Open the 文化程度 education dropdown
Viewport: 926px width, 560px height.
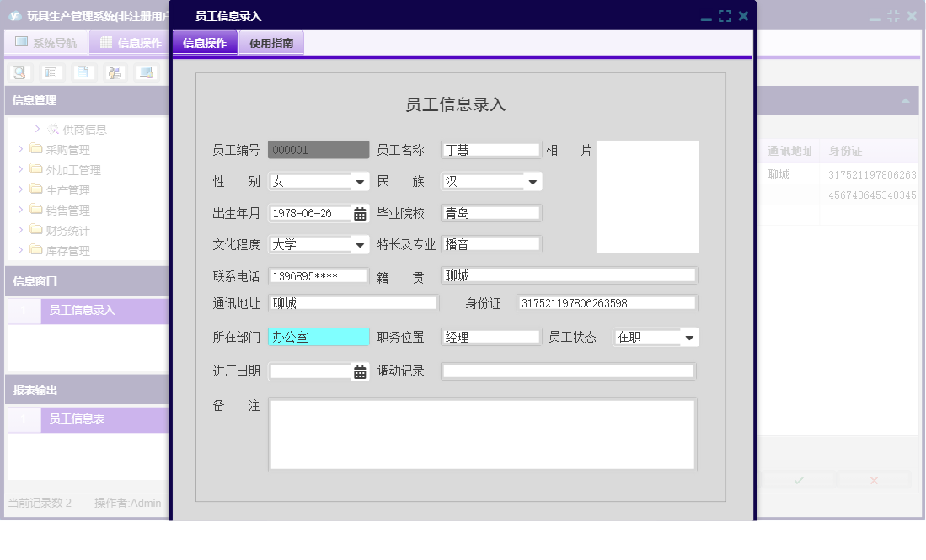[361, 243]
